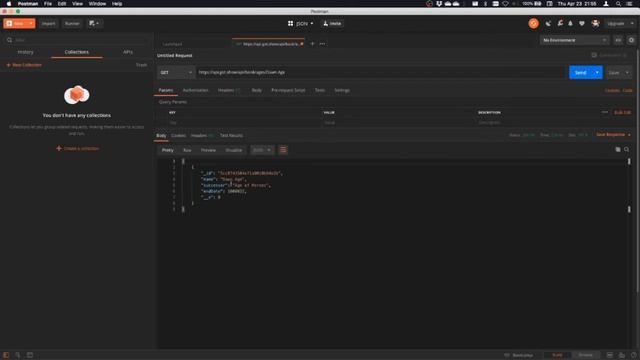Close the open request tab
The width and height of the screenshot is (640, 360).
pos(302,44)
